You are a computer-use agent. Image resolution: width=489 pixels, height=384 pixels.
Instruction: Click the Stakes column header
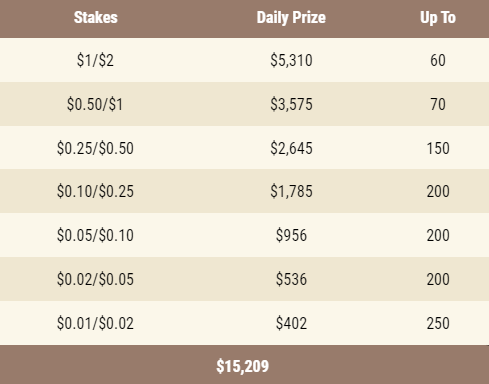tap(96, 17)
